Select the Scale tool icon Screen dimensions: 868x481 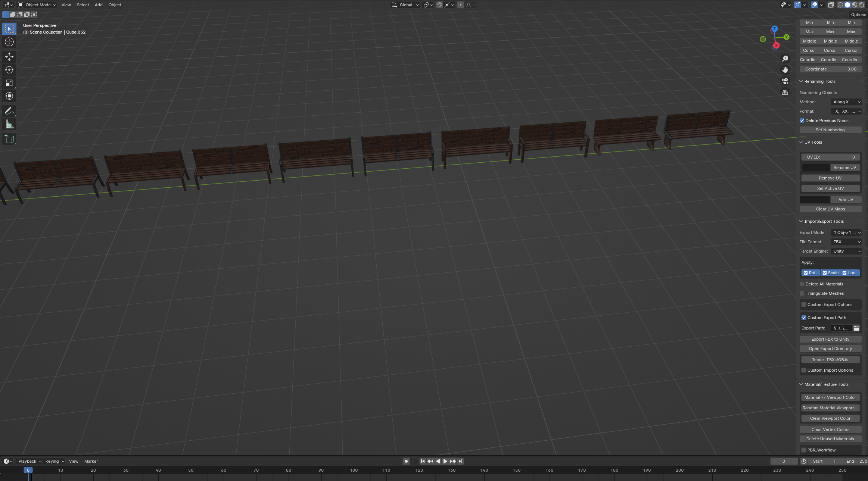9,83
